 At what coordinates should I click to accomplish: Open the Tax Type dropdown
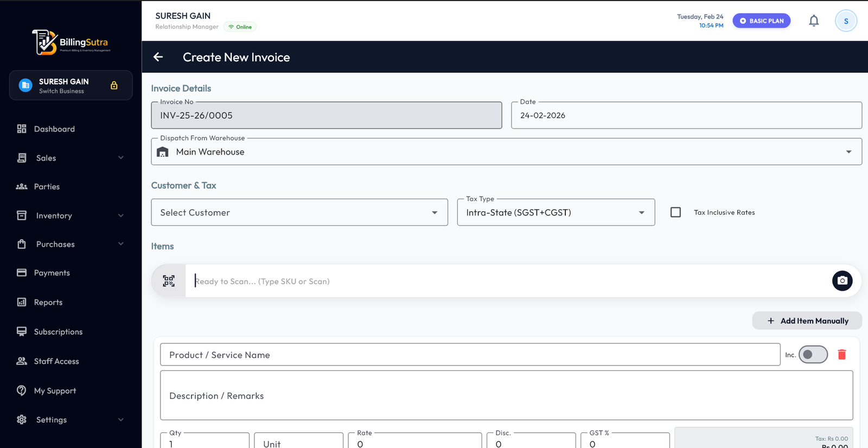(556, 213)
